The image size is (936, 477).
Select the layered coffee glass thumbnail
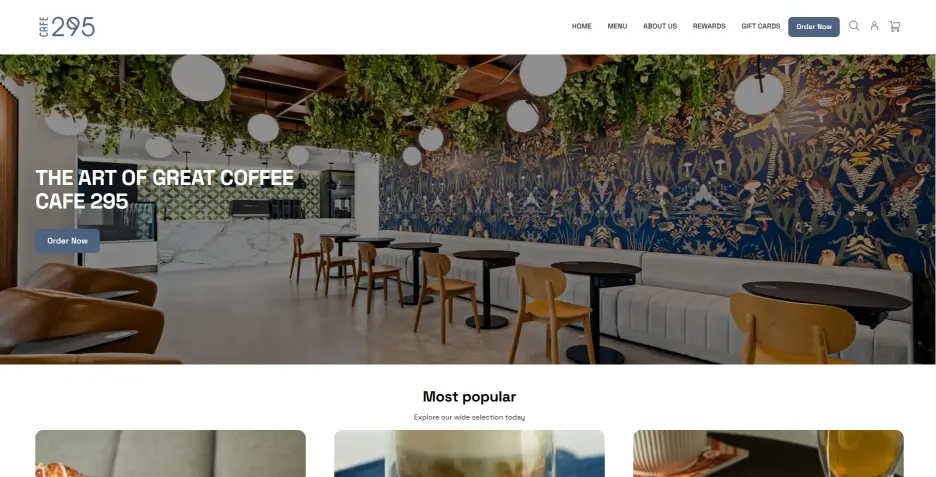point(469,454)
